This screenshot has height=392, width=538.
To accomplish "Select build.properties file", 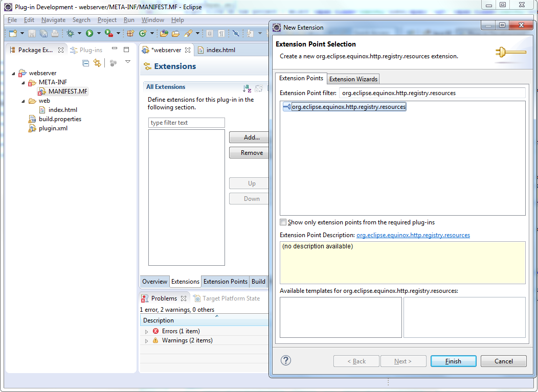I will (x=60, y=120).
